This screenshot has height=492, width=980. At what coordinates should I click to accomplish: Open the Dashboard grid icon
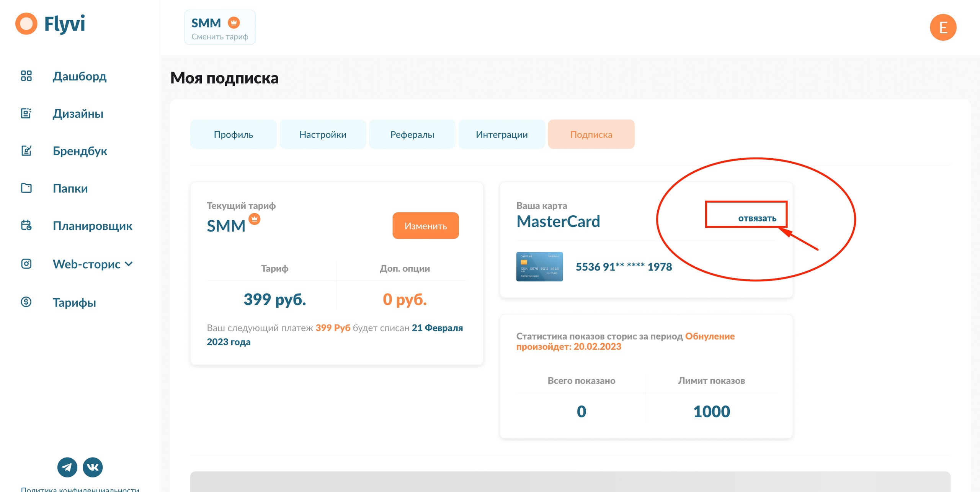(26, 76)
